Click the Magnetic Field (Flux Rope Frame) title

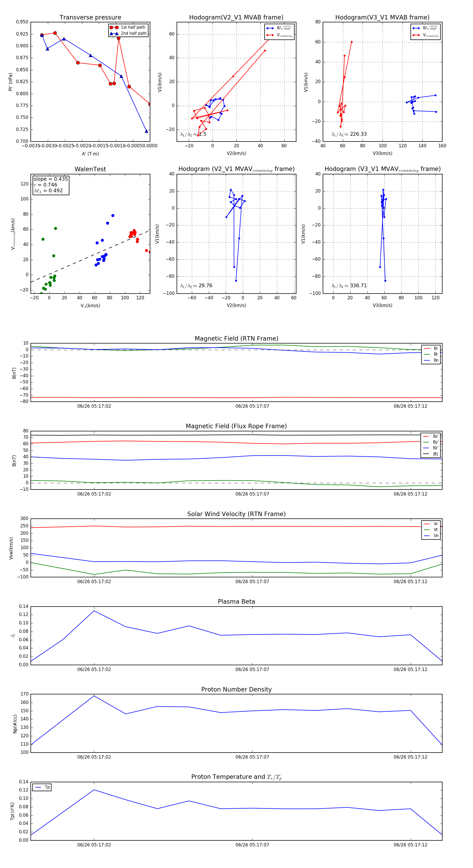coord(236,426)
